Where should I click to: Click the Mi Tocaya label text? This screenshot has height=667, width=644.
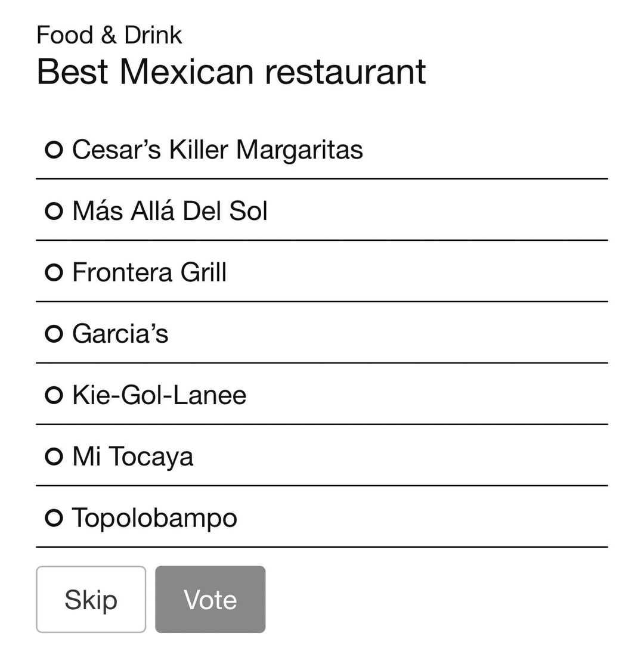click(132, 457)
